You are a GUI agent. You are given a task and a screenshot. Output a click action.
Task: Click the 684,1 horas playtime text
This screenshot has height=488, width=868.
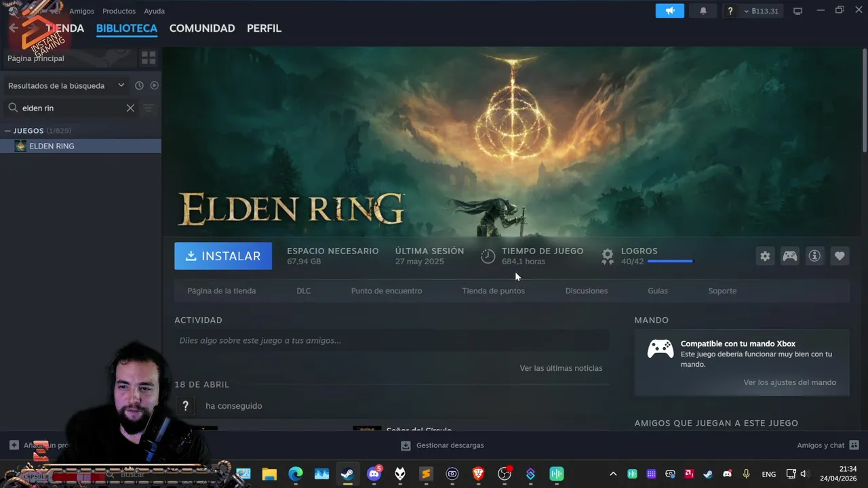[524, 262]
